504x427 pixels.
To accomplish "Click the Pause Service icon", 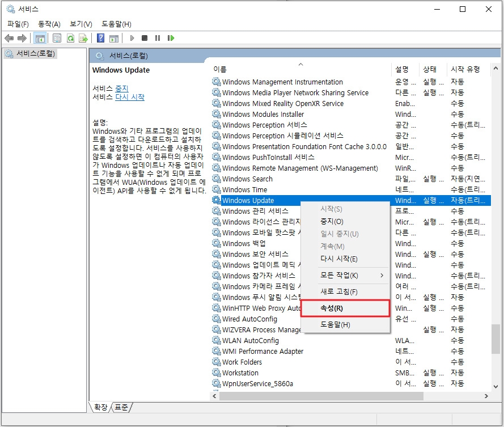I will [x=158, y=38].
